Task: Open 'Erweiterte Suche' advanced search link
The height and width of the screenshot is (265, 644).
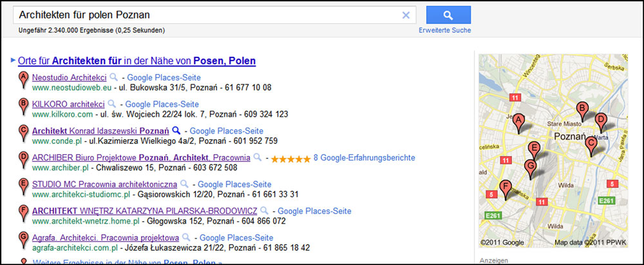Action: pos(444,30)
